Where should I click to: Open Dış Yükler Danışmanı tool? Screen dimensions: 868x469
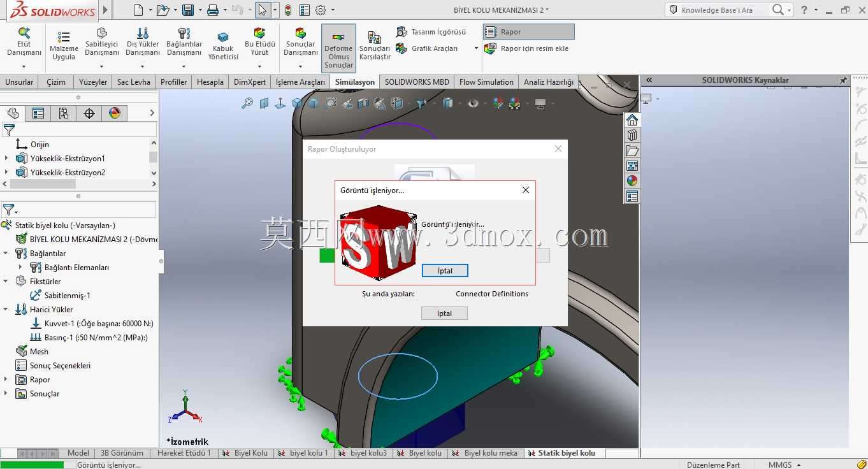(143, 43)
